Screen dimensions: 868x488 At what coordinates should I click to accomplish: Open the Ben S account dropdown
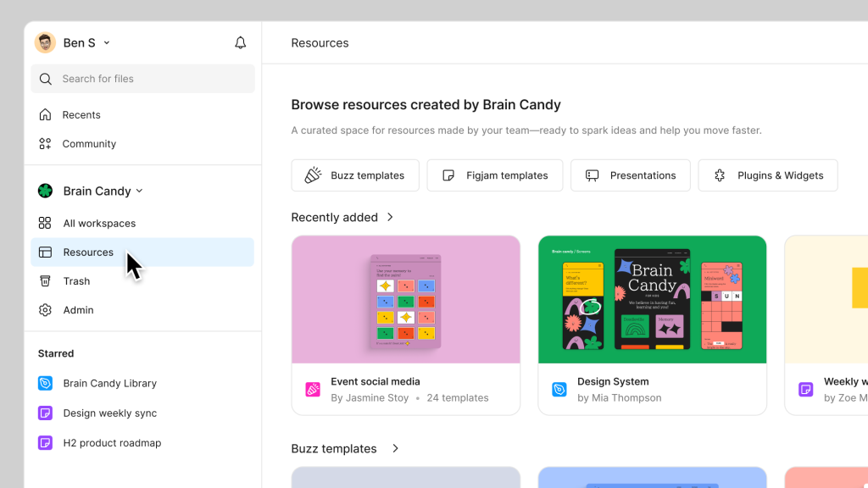click(x=107, y=43)
